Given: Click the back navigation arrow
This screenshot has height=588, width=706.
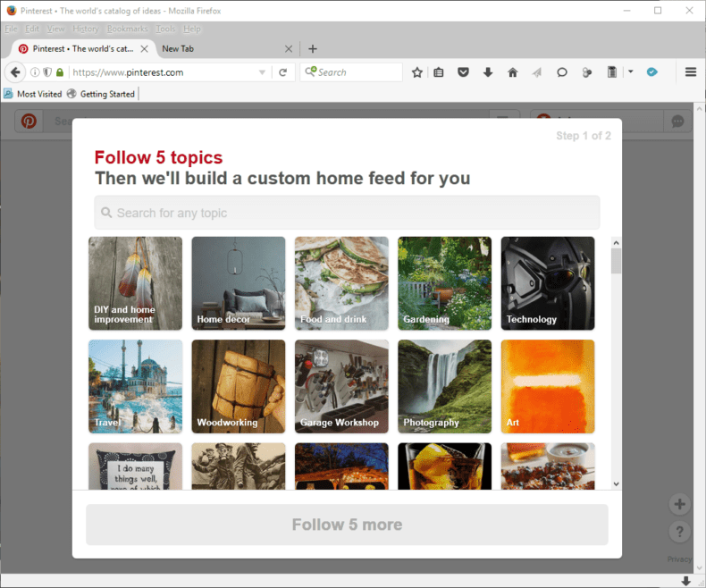Looking at the screenshot, I should [x=15, y=72].
